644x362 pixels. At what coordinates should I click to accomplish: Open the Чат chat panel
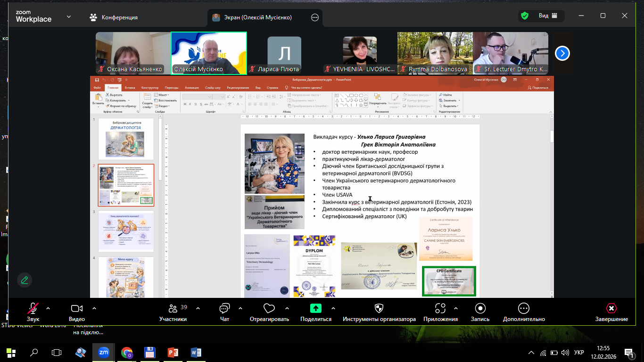point(224,309)
